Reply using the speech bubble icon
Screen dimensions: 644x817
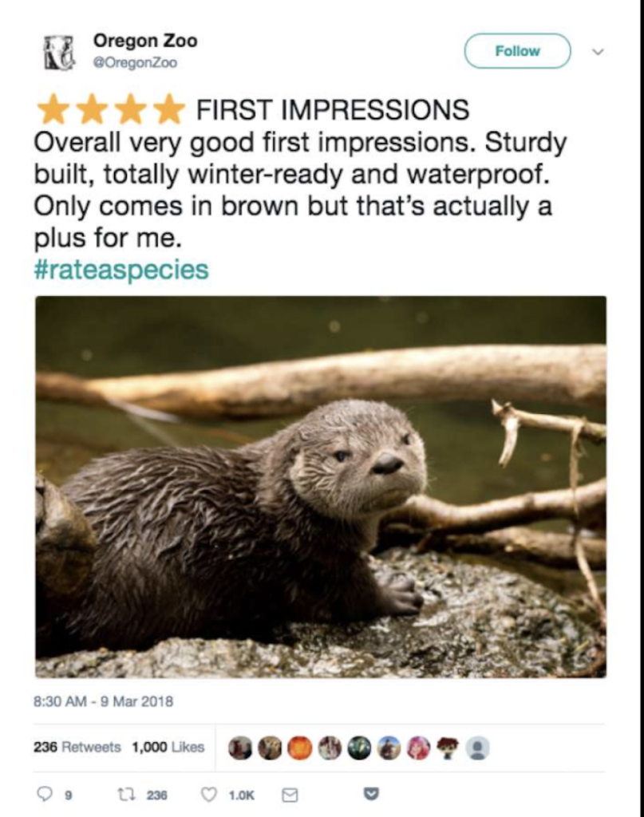pos(44,794)
